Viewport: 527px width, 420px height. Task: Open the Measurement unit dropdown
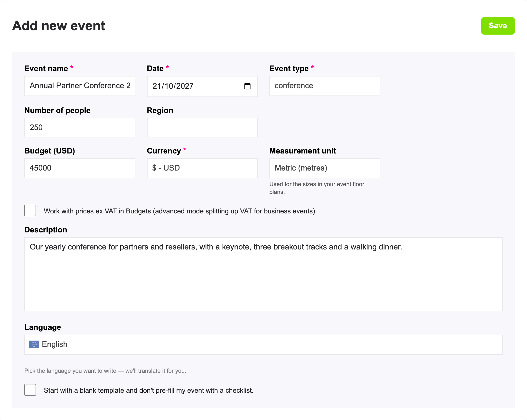click(x=325, y=168)
